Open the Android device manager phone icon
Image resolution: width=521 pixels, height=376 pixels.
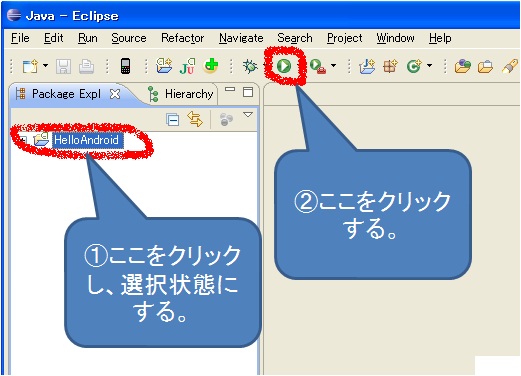tap(125, 66)
